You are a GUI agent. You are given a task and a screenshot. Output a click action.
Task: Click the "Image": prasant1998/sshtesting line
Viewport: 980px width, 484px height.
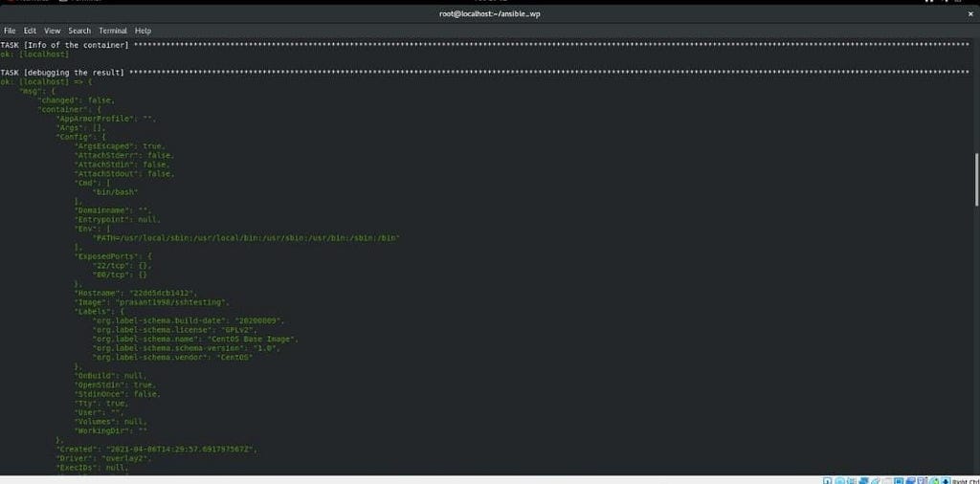point(152,302)
